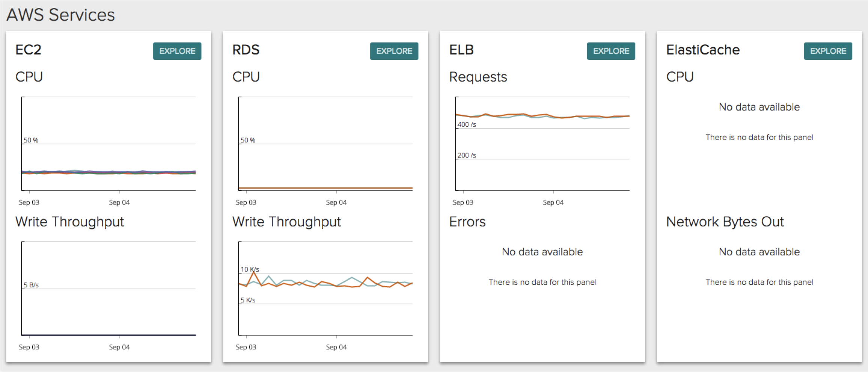The height and width of the screenshot is (372, 868).
Task: Click the ELB Errors panel title
Action: (467, 222)
